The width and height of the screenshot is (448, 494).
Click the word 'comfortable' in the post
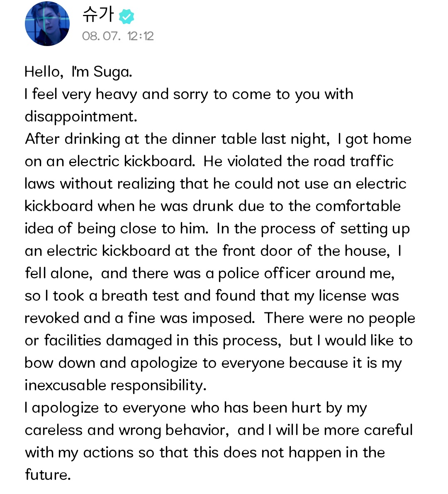pos(358,207)
